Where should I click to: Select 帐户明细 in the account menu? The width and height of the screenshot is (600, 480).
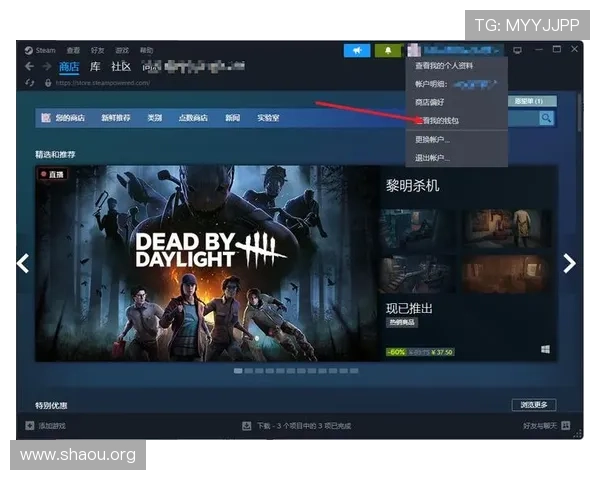457,84
